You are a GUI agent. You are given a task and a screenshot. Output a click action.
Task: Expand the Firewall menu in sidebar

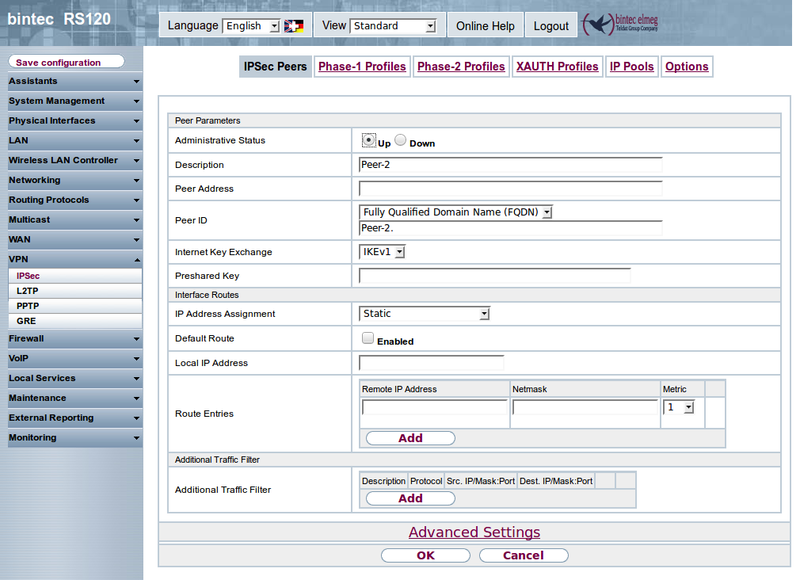click(x=72, y=339)
